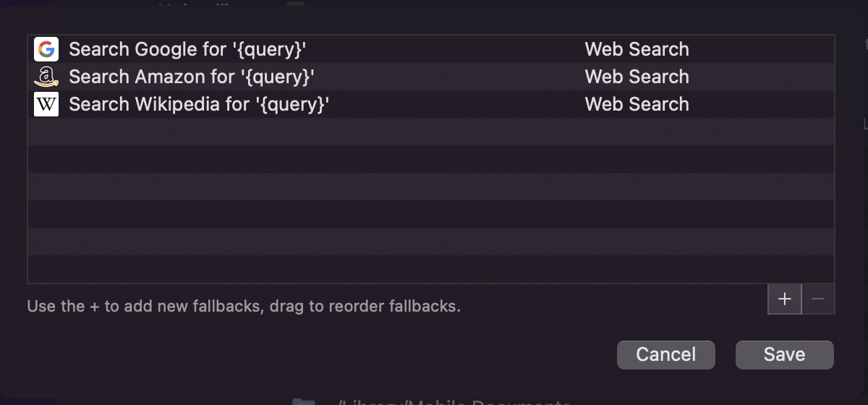Select the Amazon logo icon
The image size is (868, 405).
(x=46, y=77)
